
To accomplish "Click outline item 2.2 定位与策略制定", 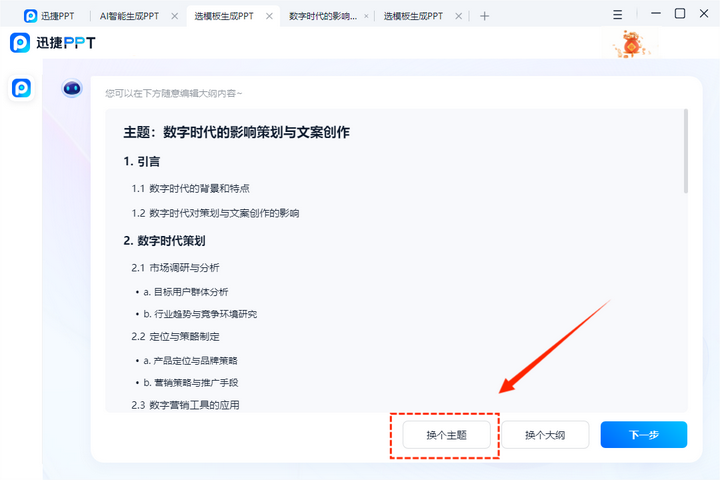I will [175, 337].
